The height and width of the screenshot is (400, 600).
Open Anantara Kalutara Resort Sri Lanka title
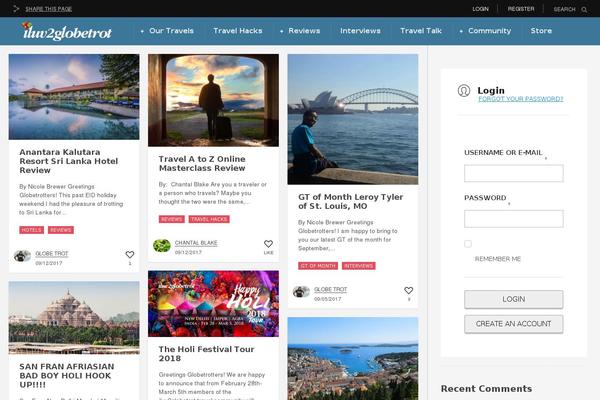click(x=68, y=161)
